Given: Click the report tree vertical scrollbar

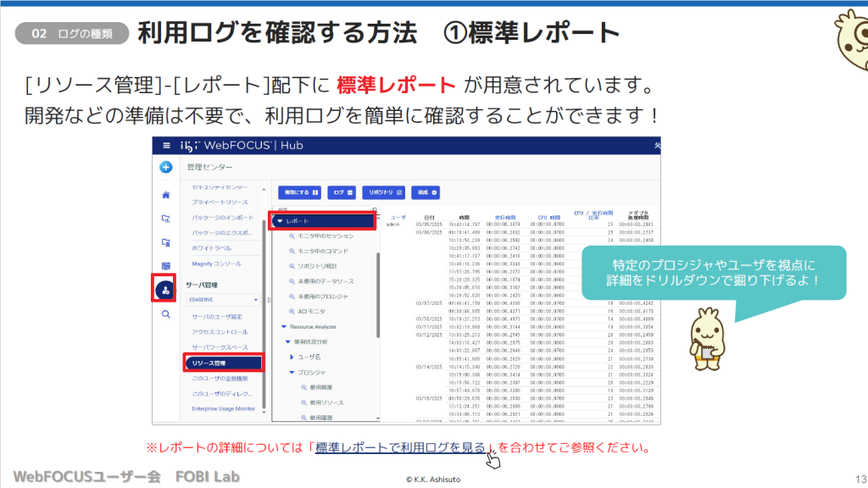Looking at the screenshot, I should point(378,295).
